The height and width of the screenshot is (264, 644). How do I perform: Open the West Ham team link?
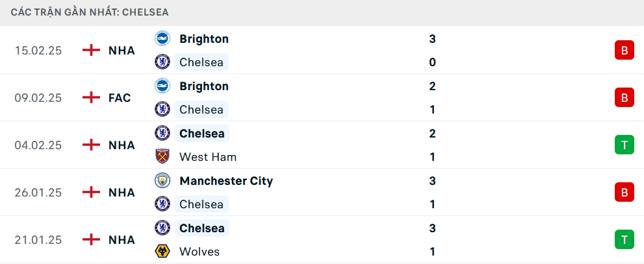207,157
